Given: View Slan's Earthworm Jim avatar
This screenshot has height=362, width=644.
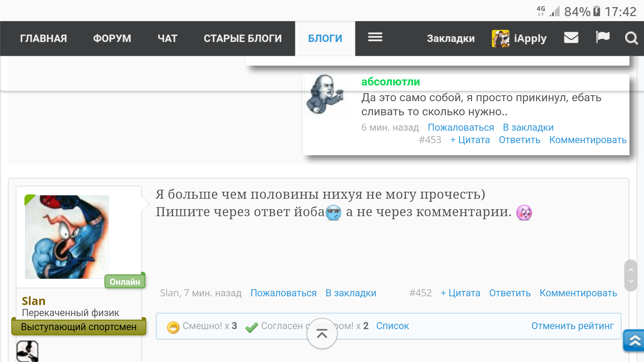Looking at the screenshot, I should click(67, 237).
